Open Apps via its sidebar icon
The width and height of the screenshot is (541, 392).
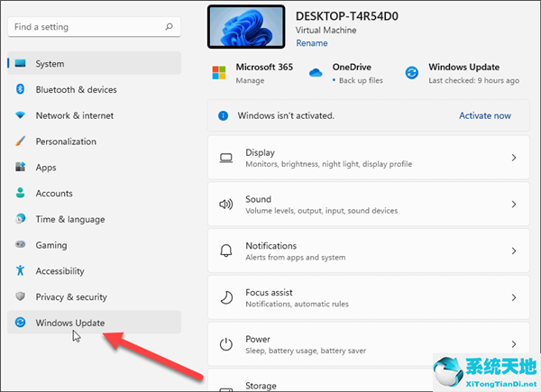point(20,168)
